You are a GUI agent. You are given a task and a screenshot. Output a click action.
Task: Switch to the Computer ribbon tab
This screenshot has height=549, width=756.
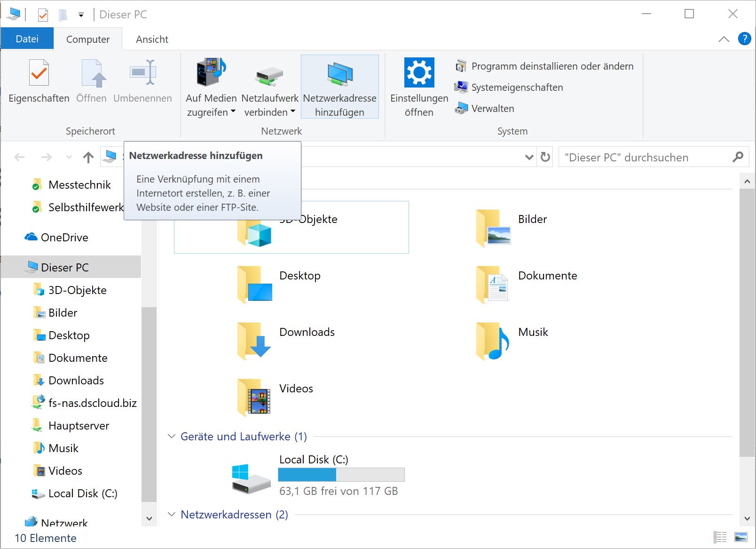pyautogui.click(x=88, y=40)
